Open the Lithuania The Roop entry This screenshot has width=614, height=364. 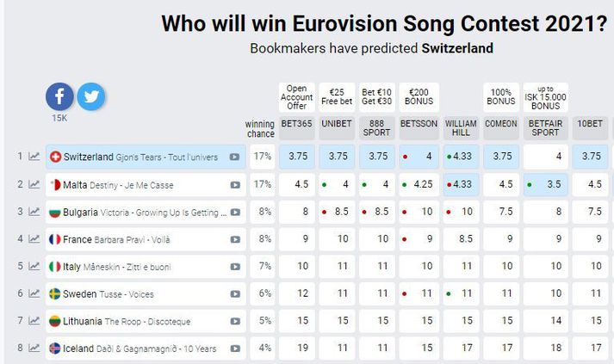(146, 321)
